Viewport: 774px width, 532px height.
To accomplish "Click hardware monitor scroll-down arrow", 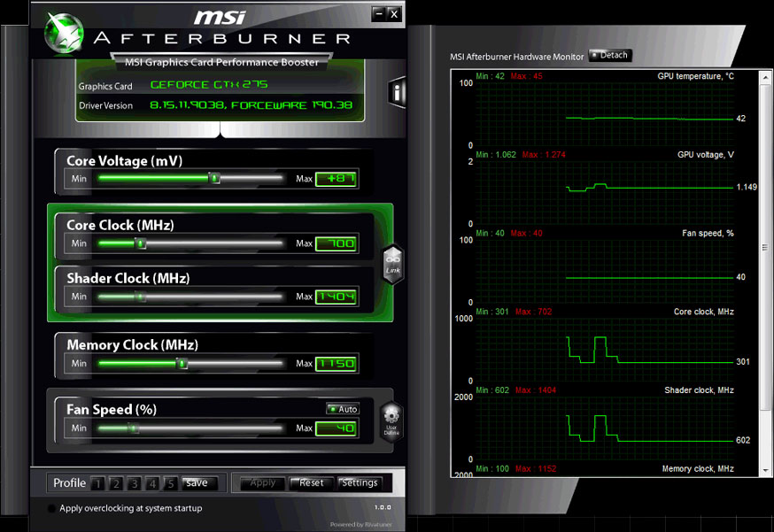I will tap(765, 471).
